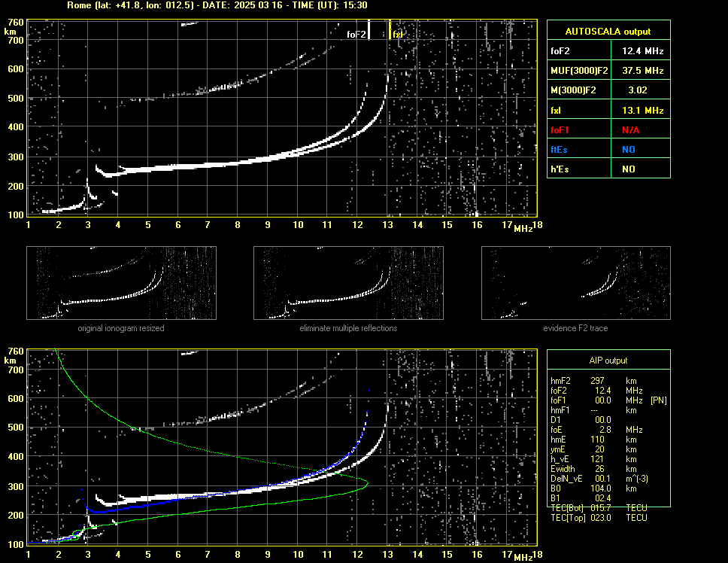728x563 pixels.
Task: Click the TEC[Top] 023.0 TECU row
Action: pyautogui.click(x=599, y=518)
